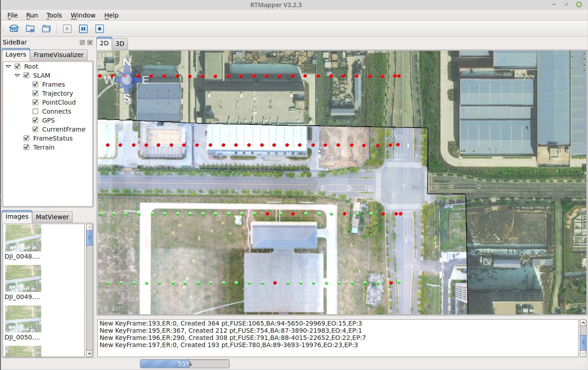
Task: Click the Stop toolbar button
Action: (x=100, y=29)
